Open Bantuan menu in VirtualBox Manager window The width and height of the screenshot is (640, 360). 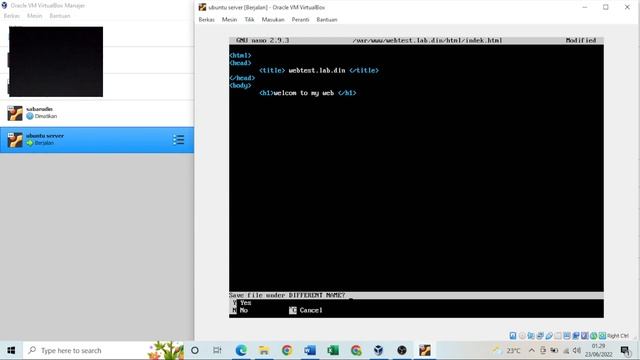(x=60, y=16)
